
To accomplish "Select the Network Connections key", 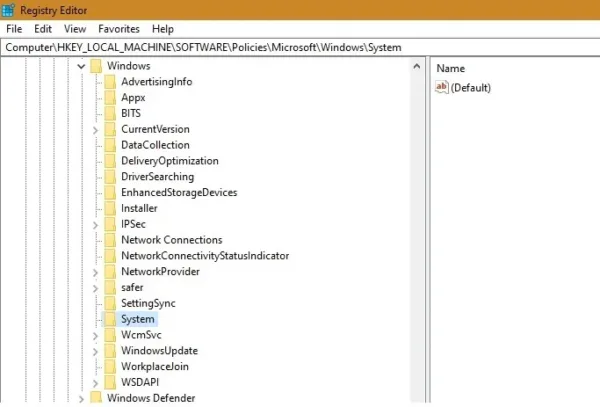I will 172,240.
